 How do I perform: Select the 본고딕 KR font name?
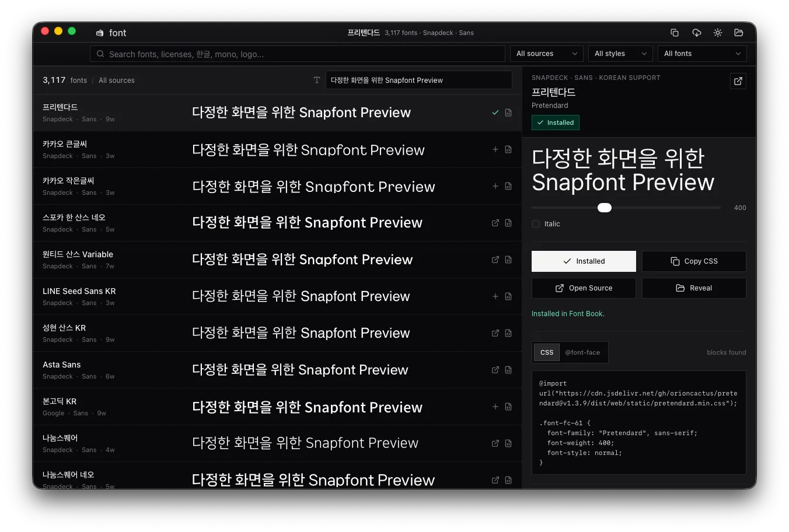pyautogui.click(x=60, y=401)
